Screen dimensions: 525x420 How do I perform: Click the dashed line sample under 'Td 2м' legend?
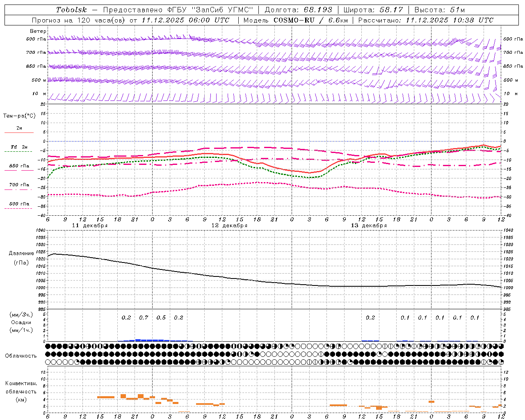[x=18, y=151]
